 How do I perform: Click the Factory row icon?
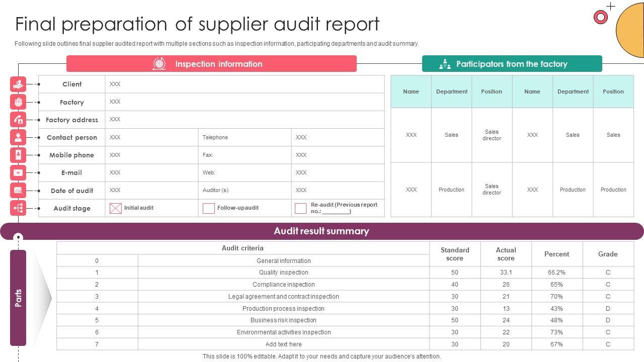coord(18,102)
